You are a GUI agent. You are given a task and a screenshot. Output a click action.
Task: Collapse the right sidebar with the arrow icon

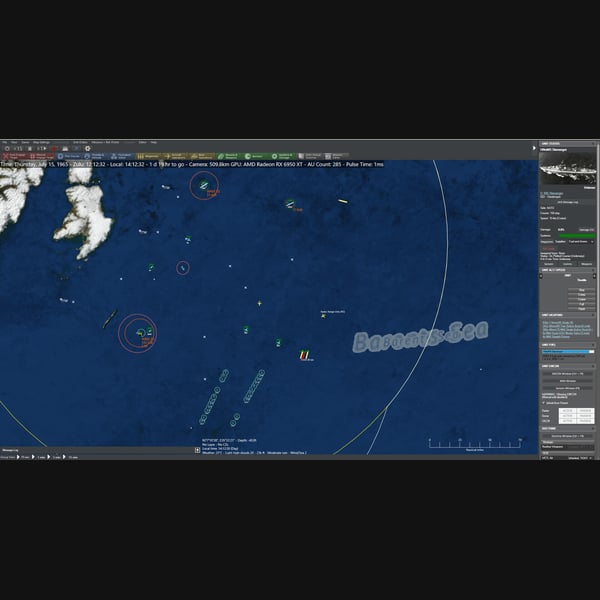[x=534, y=148]
